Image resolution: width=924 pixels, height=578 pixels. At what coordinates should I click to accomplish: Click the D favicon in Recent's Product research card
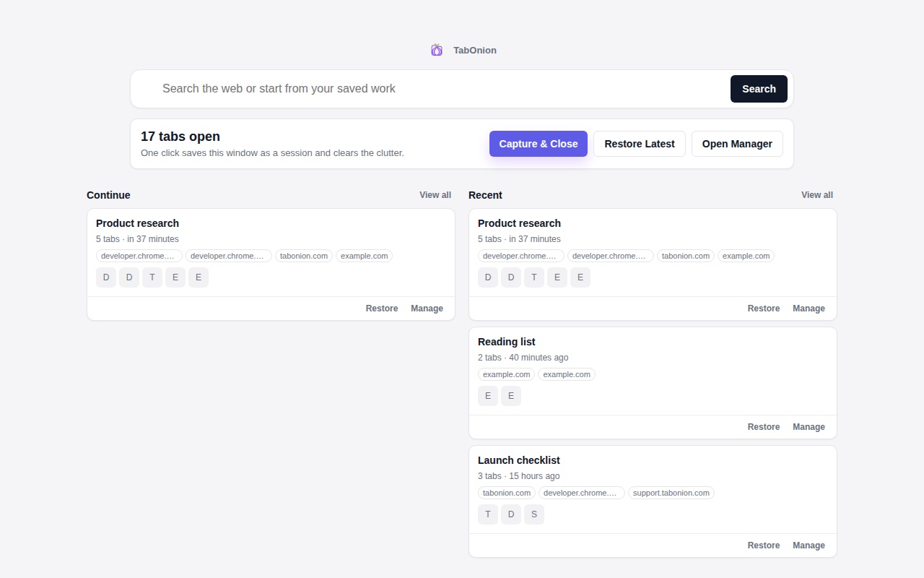[488, 277]
